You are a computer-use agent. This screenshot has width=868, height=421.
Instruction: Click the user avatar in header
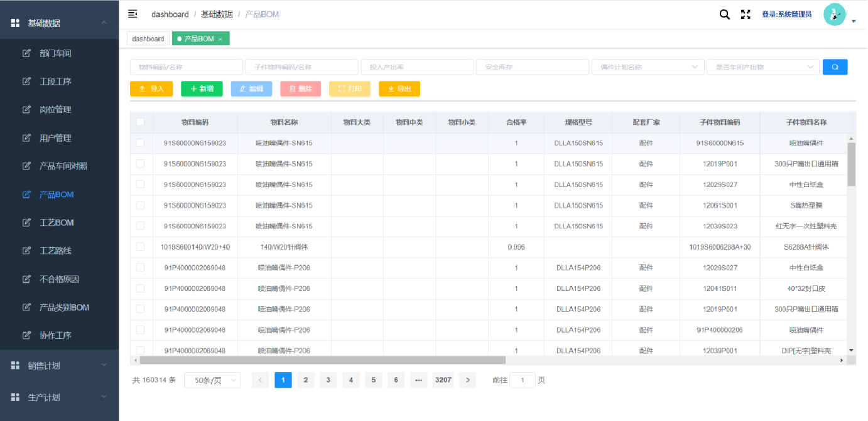pyautogui.click(x=834, y=14)
